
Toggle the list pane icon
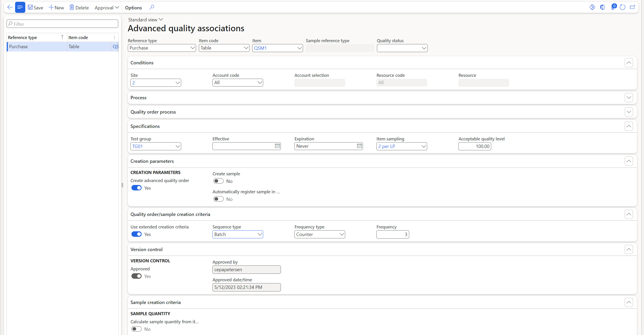tap(20, 7)
